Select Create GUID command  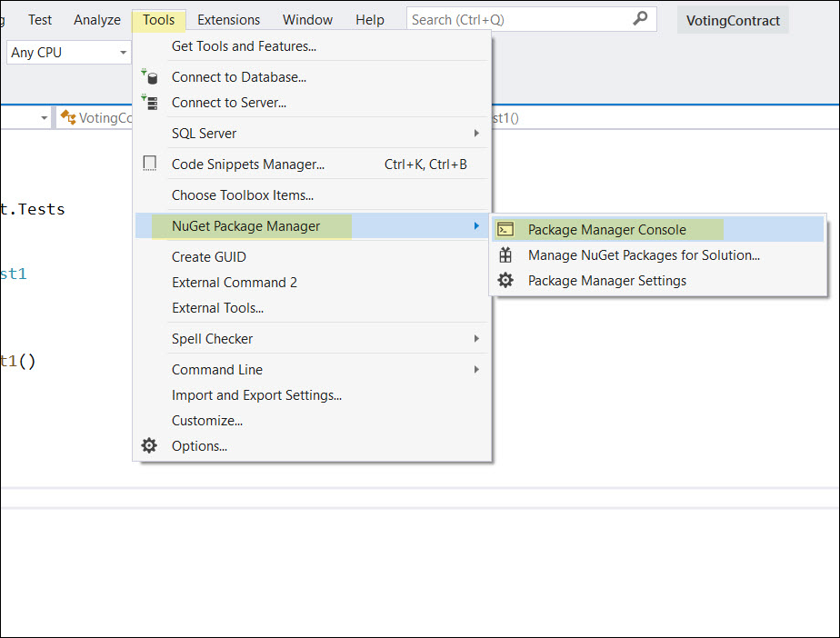209,257
